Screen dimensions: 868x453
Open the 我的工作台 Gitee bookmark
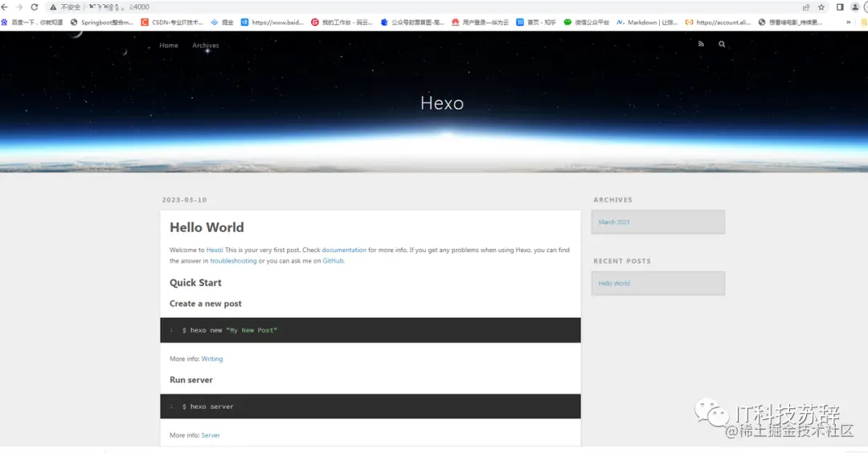(x=342, y=22)
